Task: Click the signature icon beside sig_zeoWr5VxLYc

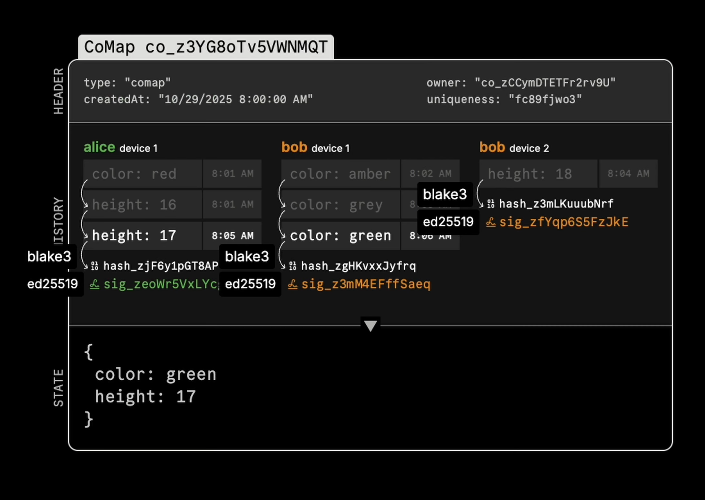Action: tap(94, 284)
